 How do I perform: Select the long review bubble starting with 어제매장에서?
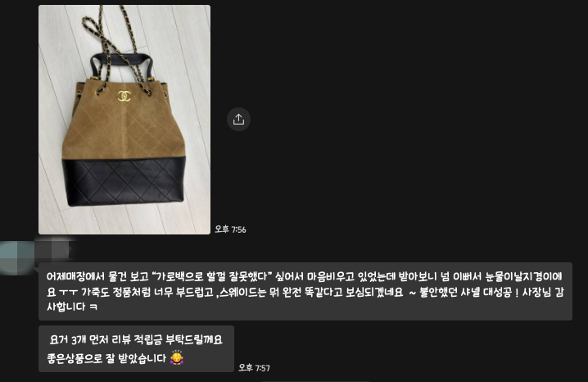(x=305, y=291)
